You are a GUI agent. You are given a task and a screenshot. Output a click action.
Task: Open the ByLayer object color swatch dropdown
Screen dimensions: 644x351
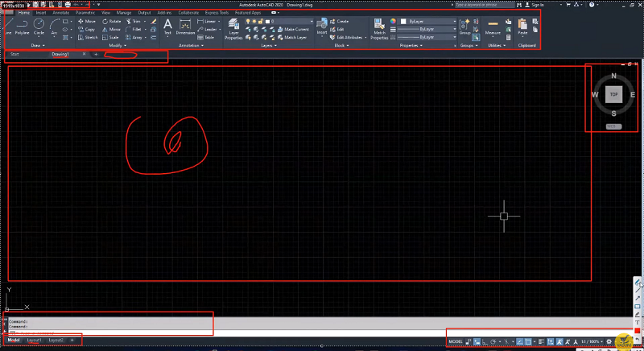(x=428, y=22)
